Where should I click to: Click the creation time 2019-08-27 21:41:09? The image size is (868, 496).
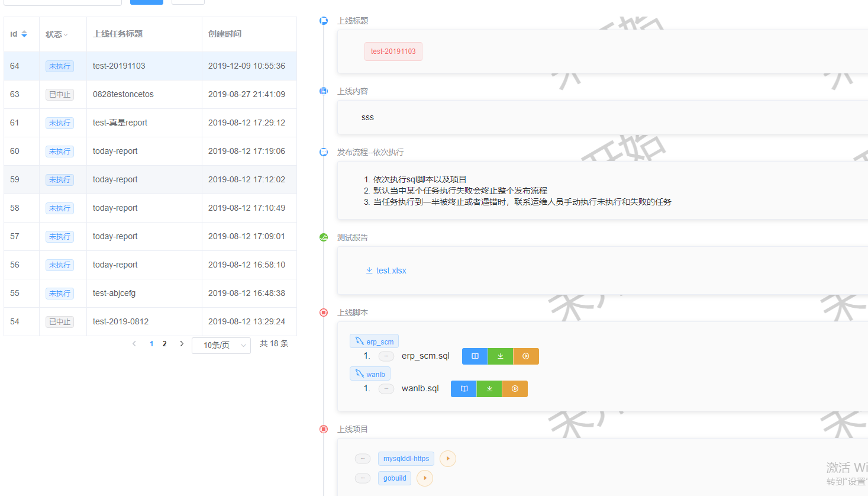pyautogui.click(x=247, y=94)
